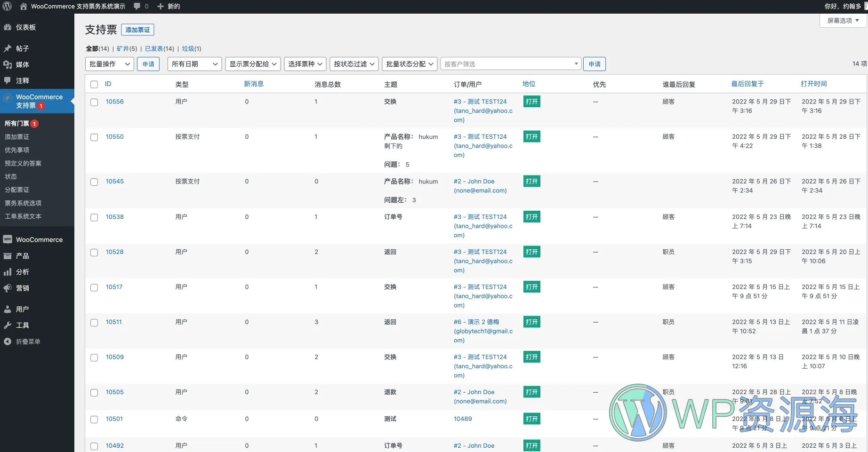Image resolution: width=868 pixels, height=452 pixels.
Task: Click the 打开 status badge for ticket 10556
Action: point(532,102)
